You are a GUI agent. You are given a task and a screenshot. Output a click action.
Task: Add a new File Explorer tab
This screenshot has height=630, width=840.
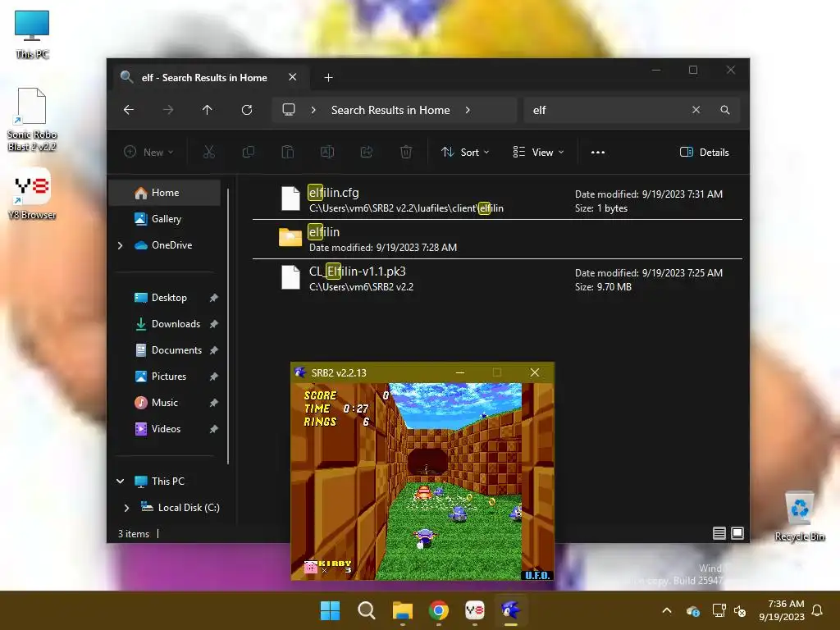point(328,78)
